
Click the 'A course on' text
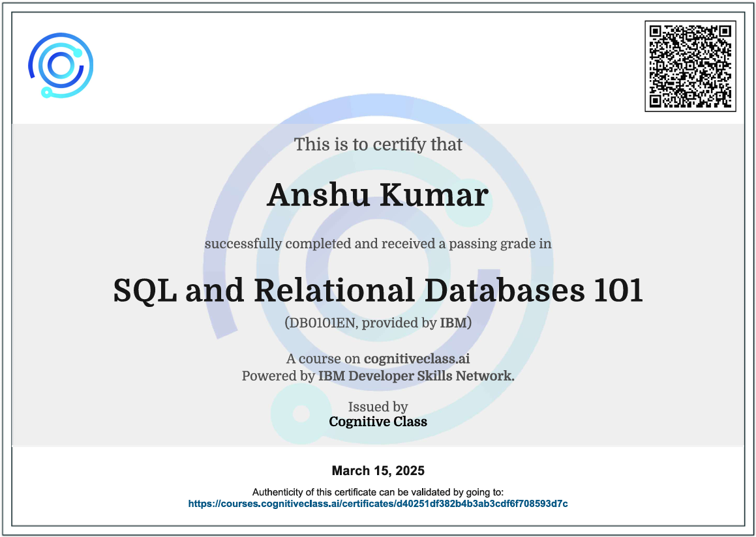[x=324, y=358]
